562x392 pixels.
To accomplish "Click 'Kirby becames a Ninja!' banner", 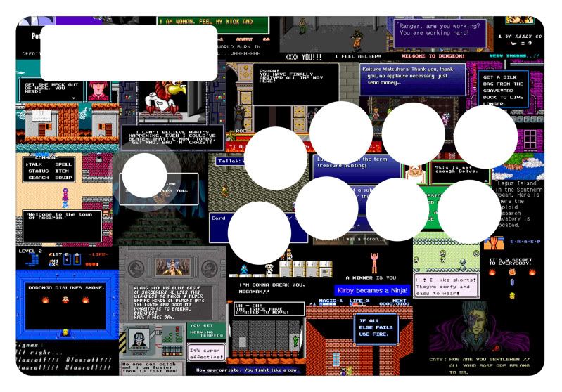I will (372, 290).
